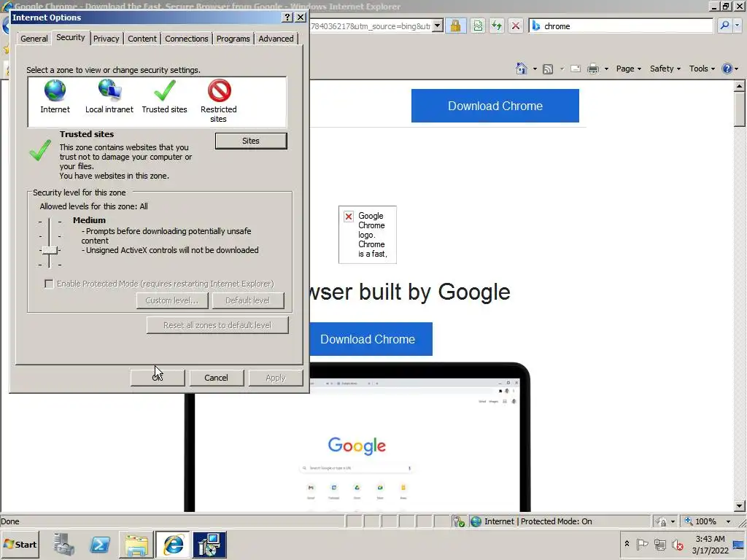747x560 pixels.
Task: Click the page scrollbar up arrow
Action: tap(740, 86)
